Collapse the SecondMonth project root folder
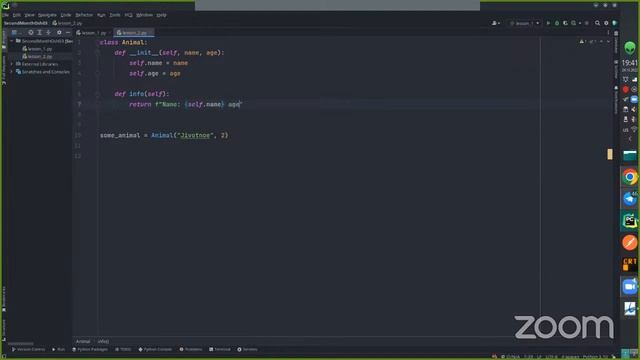The image size is (640, 360). (12, 41)
